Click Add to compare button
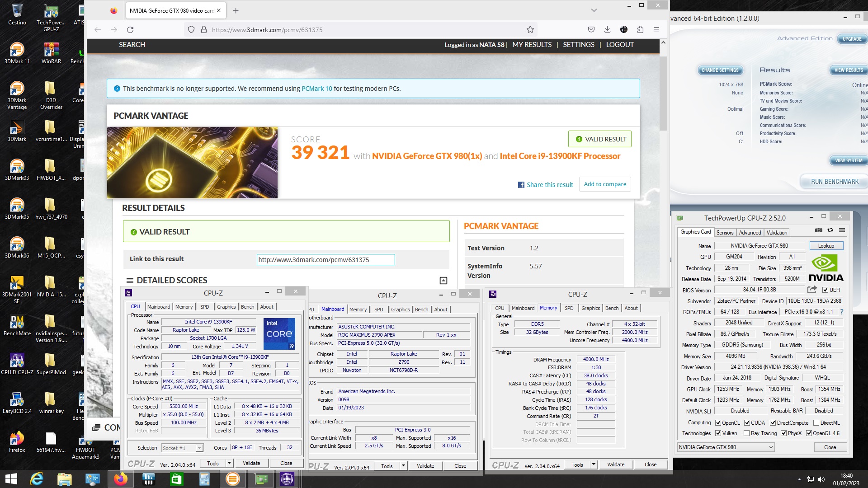This screenshot has width=868, height=488. 605,184
